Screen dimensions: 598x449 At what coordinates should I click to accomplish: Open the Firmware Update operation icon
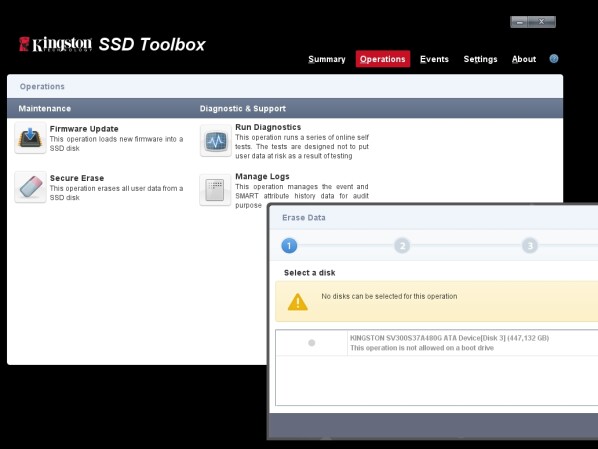click(x=31, y=138)
